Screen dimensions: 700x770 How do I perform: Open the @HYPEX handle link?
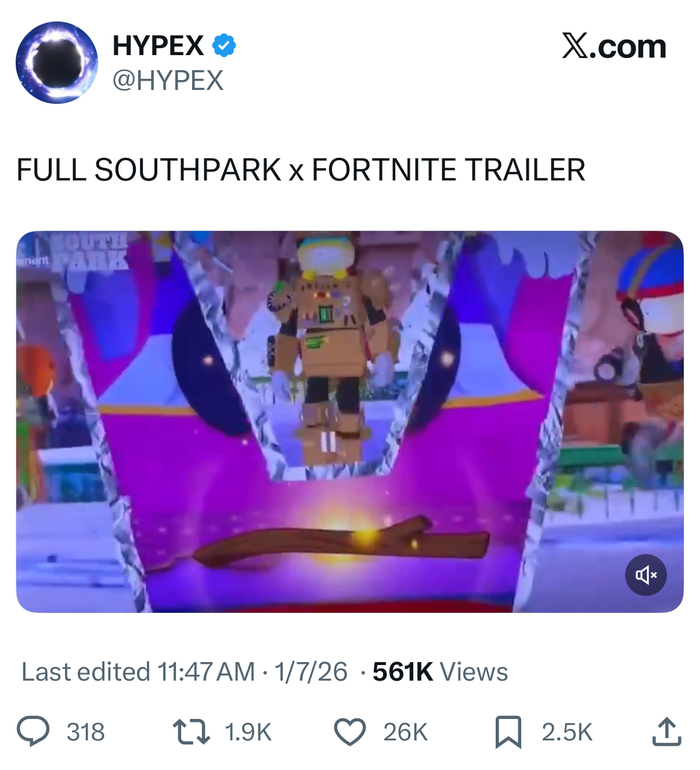point(168,80)
